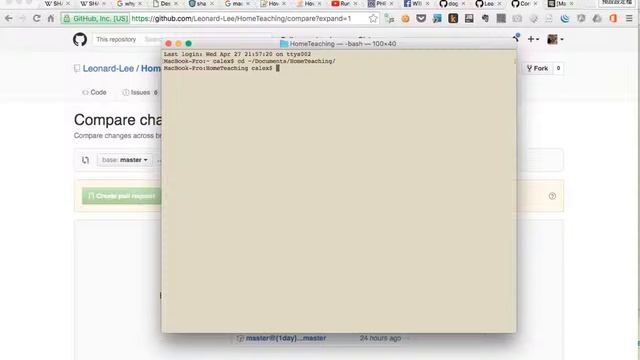Screen dimensions: 640x360
Task: Open the Leonard-Lee owner link
Action: 108,69
